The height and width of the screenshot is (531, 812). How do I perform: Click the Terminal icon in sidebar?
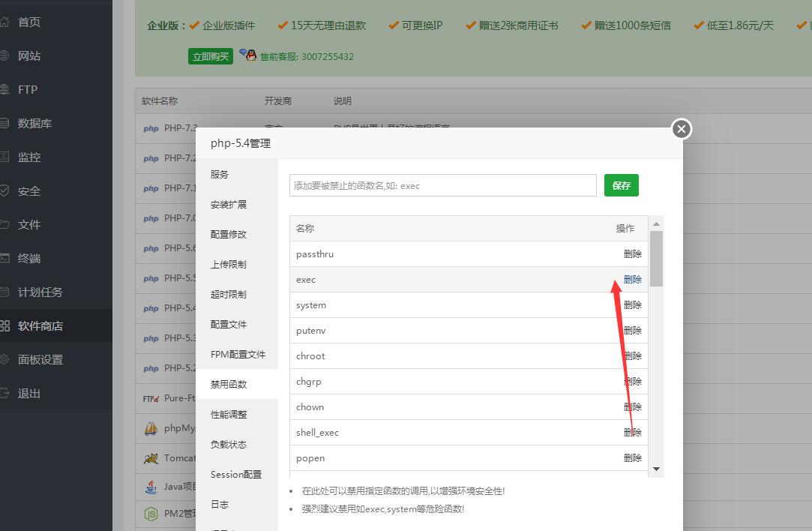[x=4, y=258]
